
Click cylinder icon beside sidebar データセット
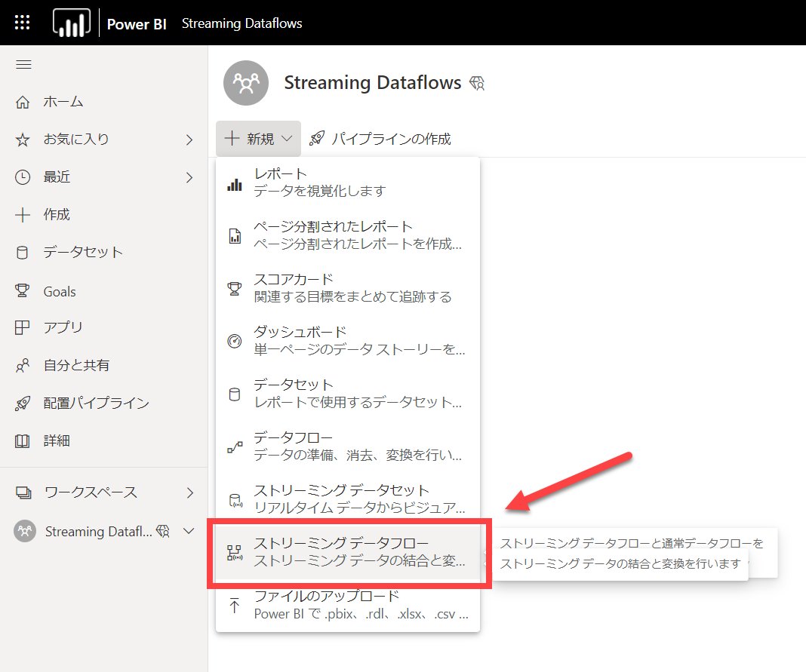click(x=22, y=253)
